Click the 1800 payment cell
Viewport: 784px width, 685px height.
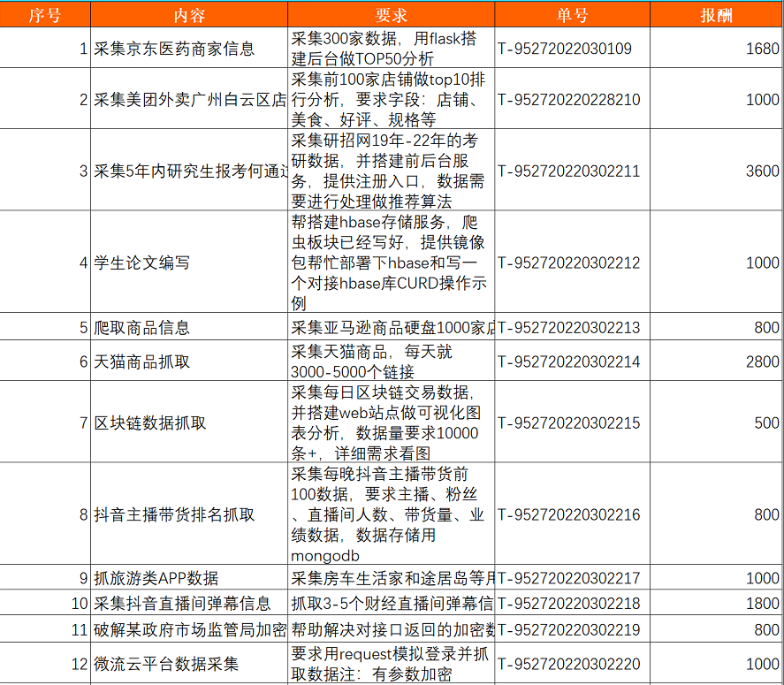coord(717,603)
